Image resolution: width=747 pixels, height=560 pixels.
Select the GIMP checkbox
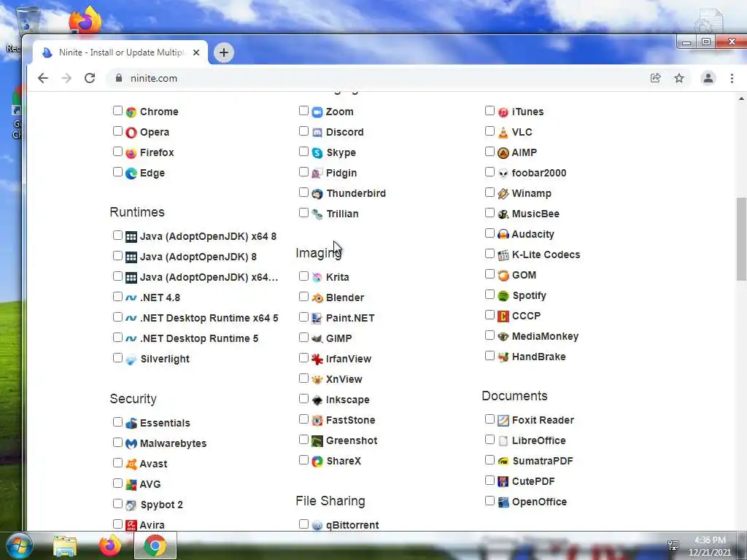tap(303, 338)
